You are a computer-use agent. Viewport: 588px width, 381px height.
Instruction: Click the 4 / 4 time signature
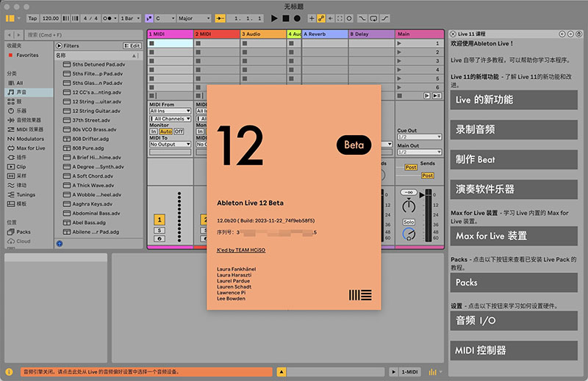90,18
